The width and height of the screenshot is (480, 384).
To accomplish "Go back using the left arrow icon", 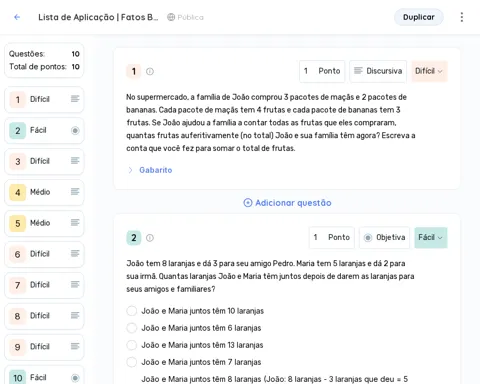I will coord(17,17).
